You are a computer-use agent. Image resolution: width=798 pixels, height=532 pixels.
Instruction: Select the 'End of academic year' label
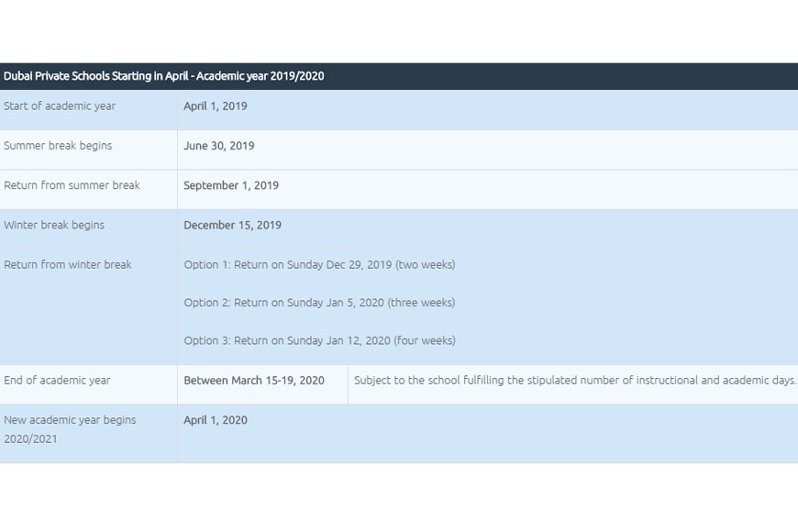point(57,381)
